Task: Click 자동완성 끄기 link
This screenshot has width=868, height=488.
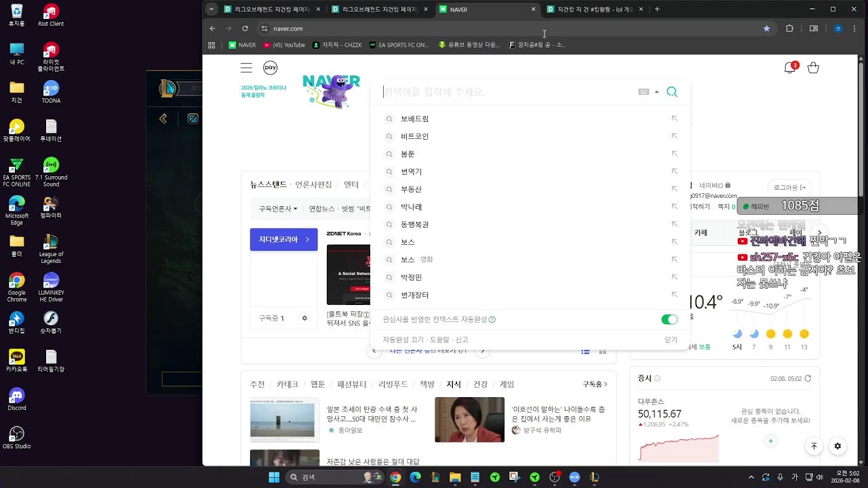Action: (403, 340)
